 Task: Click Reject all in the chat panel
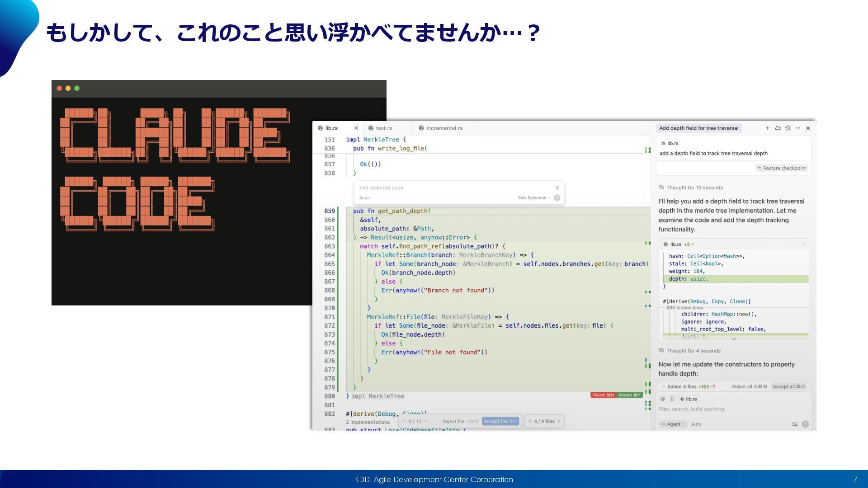pos(749,387)
